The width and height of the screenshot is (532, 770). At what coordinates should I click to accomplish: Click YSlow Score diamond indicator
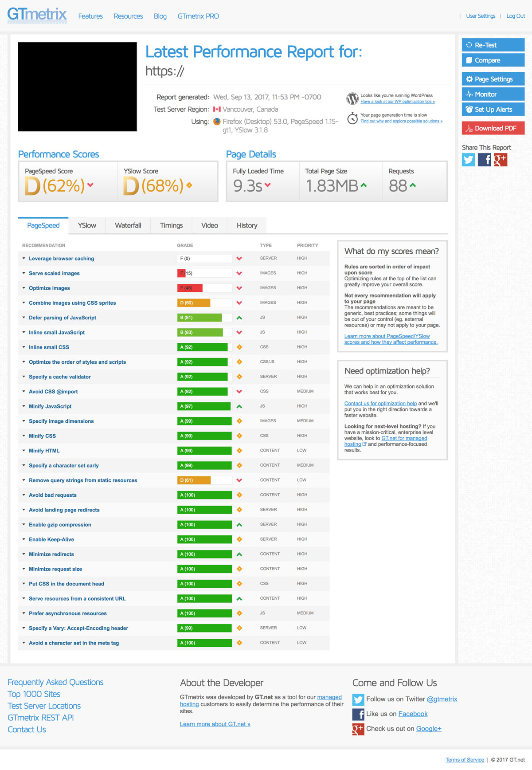pos(189,185)
